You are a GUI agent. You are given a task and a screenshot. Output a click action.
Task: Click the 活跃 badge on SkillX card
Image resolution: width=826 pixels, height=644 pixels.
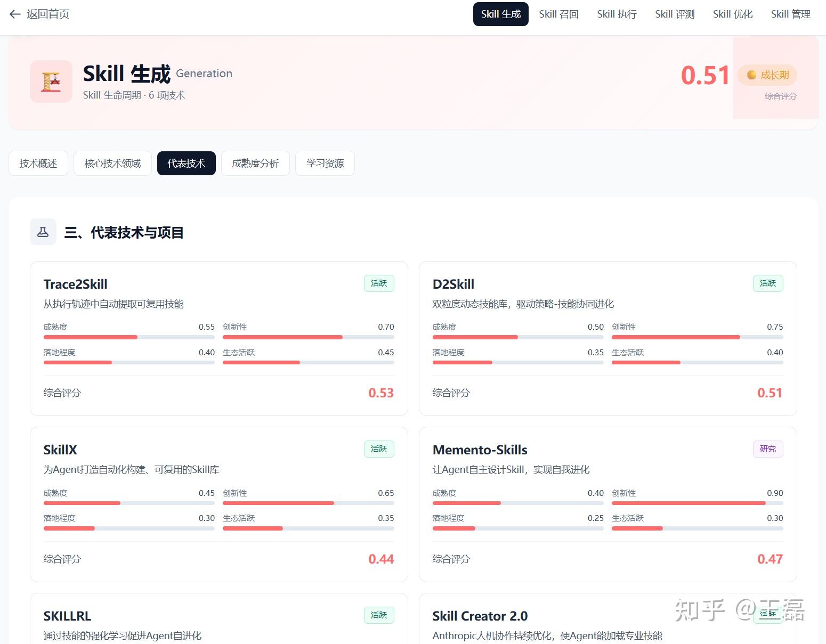coord(379,449)
